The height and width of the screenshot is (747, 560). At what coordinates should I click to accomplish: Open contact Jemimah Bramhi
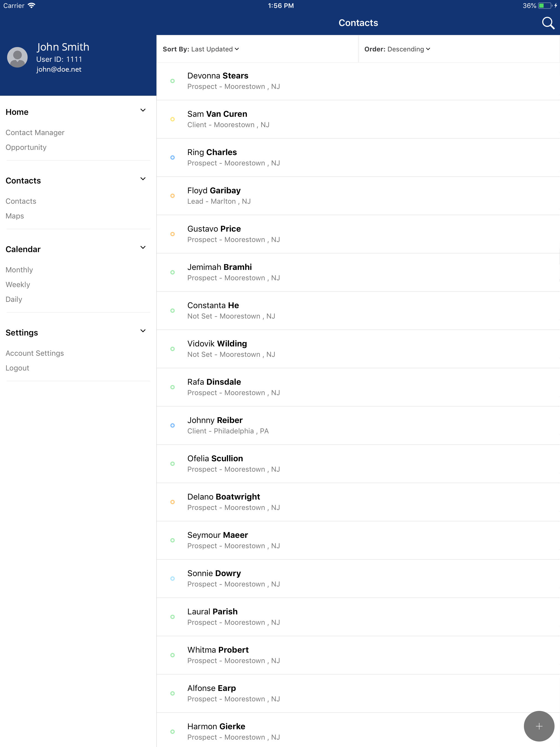coord(358,272)
